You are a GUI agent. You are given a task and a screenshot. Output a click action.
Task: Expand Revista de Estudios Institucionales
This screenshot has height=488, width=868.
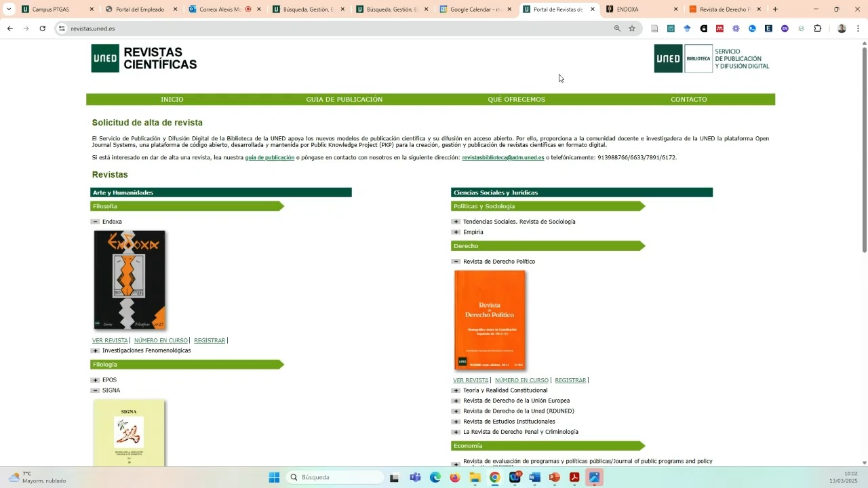tap(456, 422)
